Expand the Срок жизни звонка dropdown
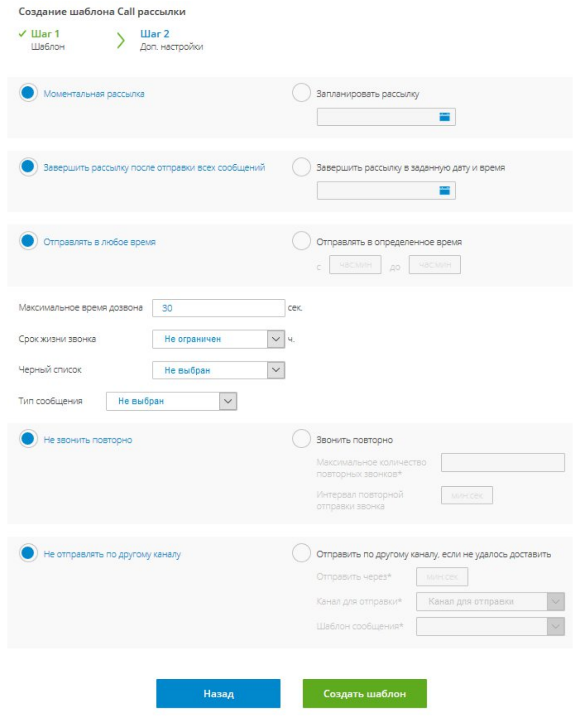This screenshot has height=728, width=580. click(276, 339)
